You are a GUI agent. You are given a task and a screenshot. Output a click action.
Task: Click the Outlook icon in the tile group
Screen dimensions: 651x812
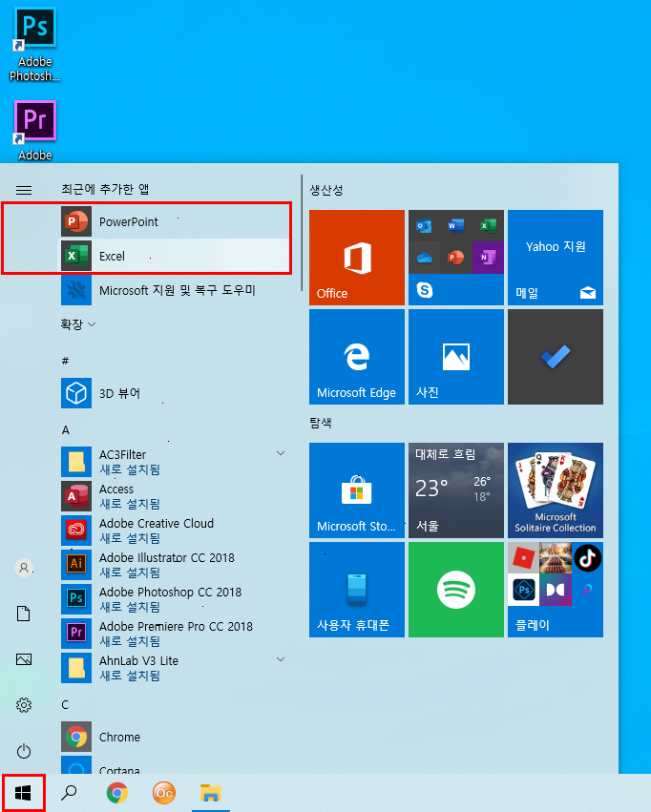pos(424,226)
